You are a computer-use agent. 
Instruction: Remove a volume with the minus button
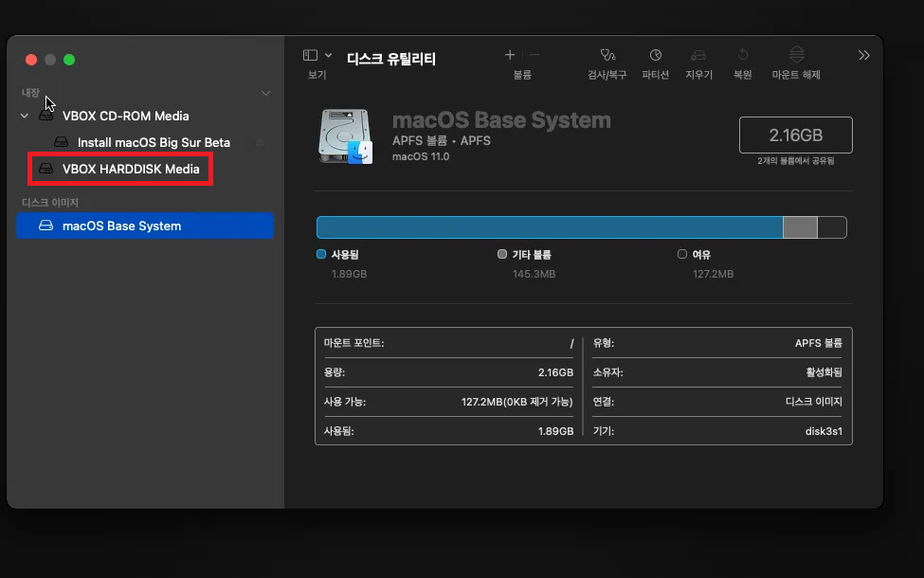(534, 55)
